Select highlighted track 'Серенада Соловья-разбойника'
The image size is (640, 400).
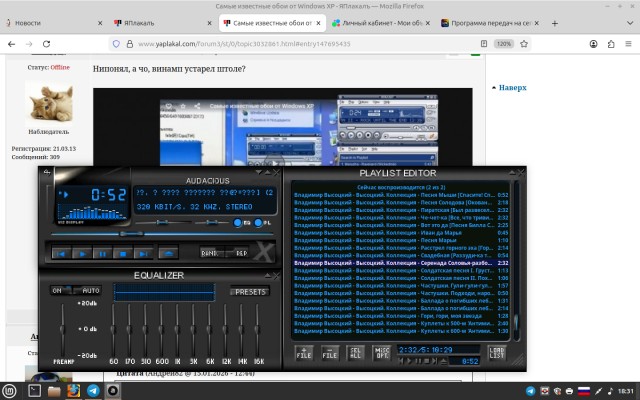(401, 263)
